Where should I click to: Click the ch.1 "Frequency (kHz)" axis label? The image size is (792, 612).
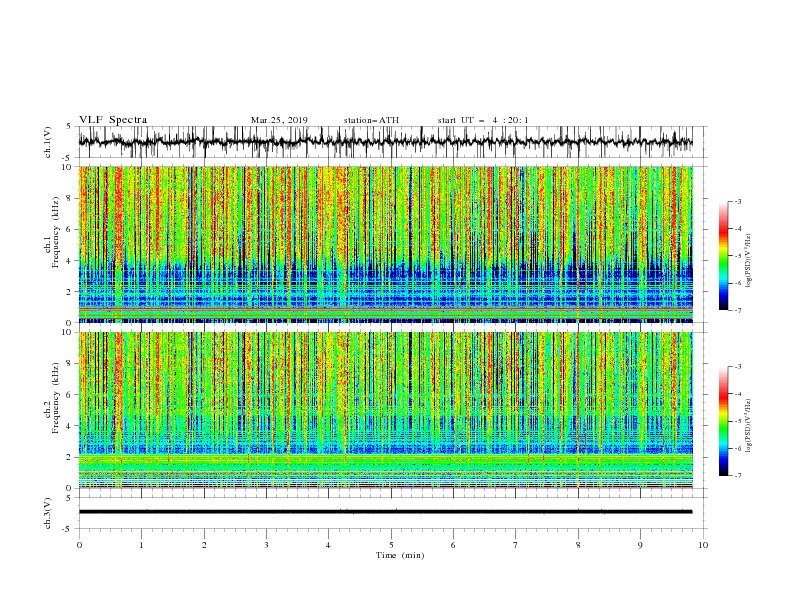pyautogui.click(x=57, y=230)
